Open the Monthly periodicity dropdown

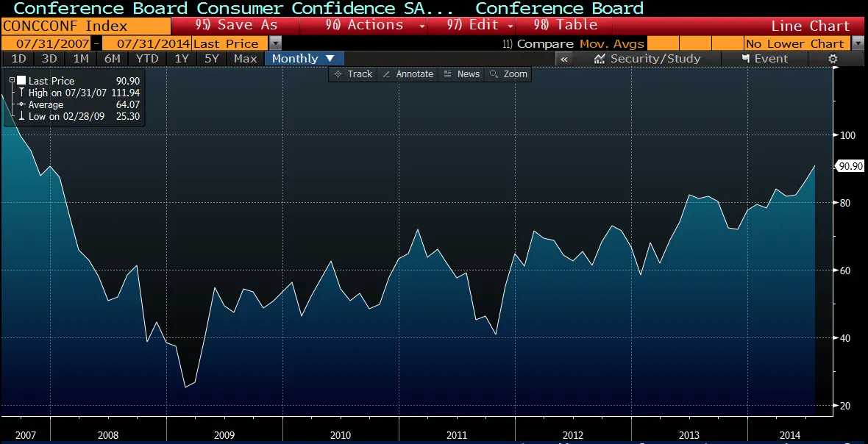pos(304,59)
